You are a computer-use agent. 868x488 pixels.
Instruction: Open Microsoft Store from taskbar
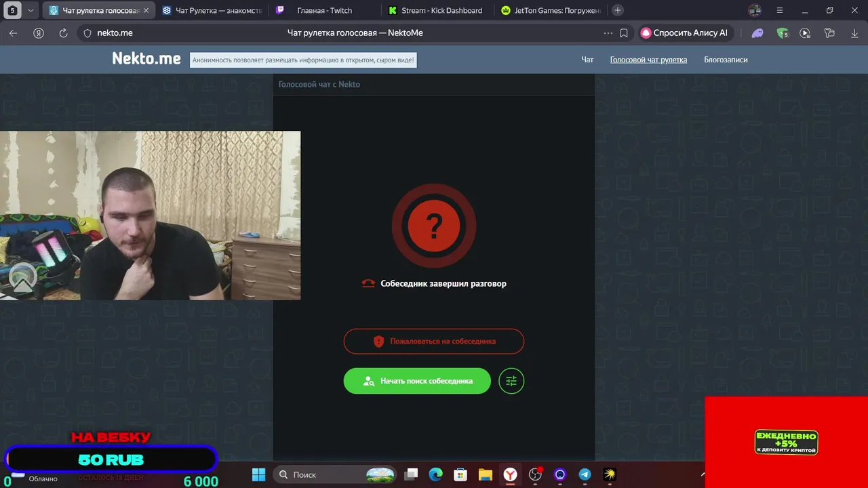(460, 474)
